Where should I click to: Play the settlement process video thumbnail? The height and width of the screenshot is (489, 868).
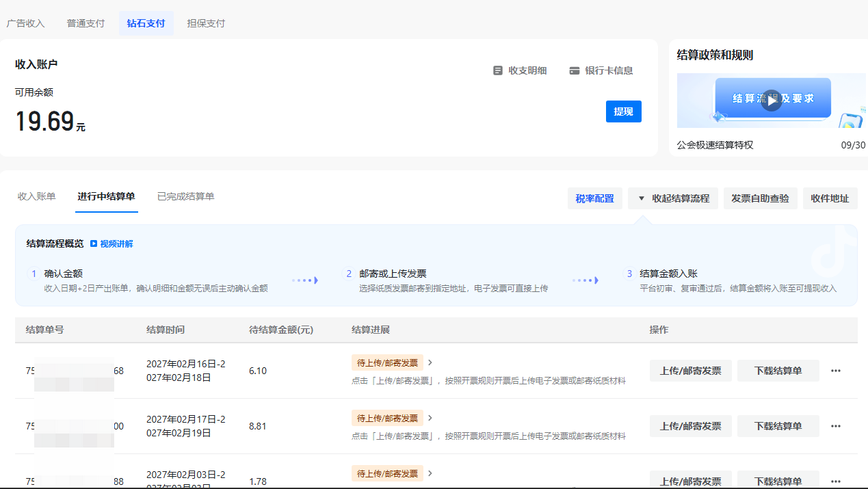click(771, 101)
